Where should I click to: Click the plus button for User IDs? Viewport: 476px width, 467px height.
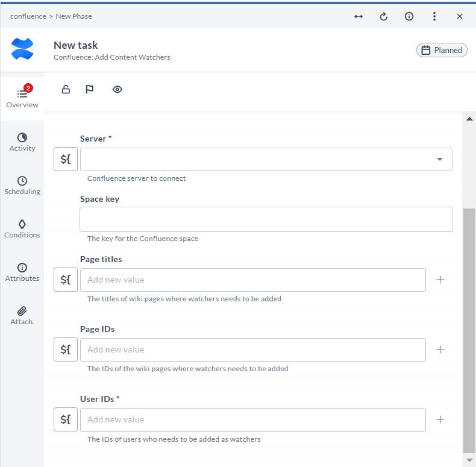440,419
